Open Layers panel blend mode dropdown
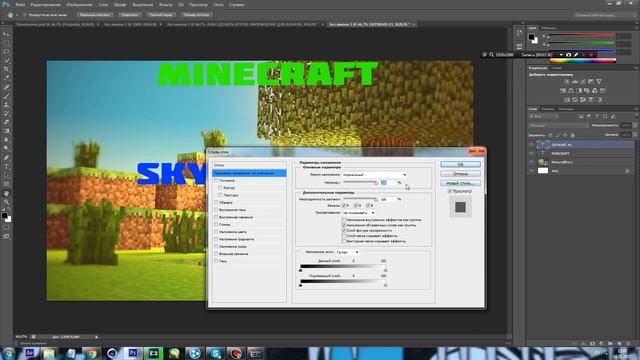The height and width of the screenshot is (360, 640). [558, 126]
